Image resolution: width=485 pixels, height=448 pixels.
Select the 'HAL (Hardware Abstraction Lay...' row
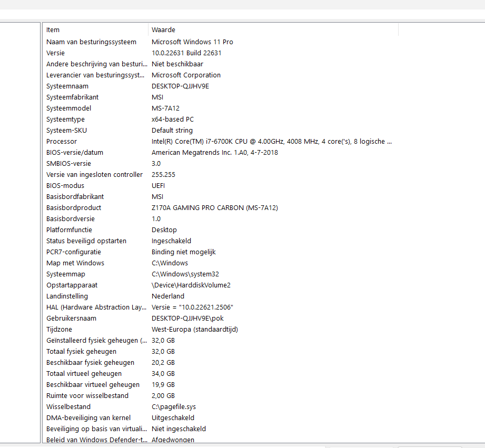coord(96,307)
